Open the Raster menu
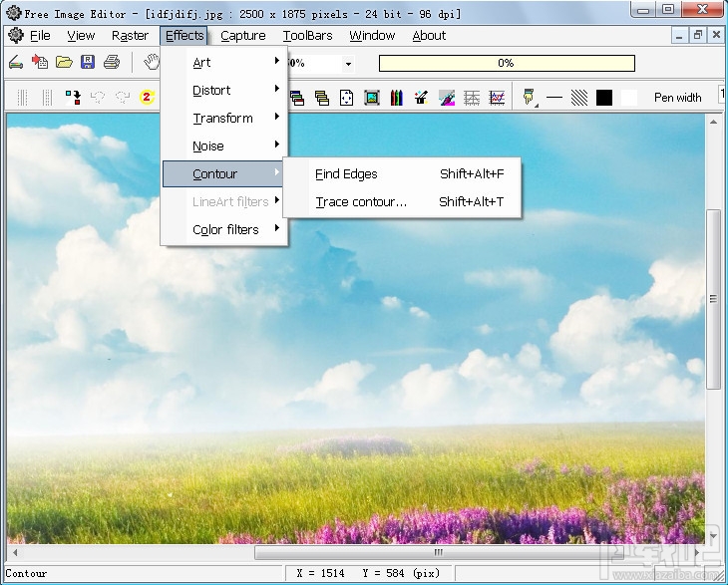This screenshot has width=728, height=585. 130,36
